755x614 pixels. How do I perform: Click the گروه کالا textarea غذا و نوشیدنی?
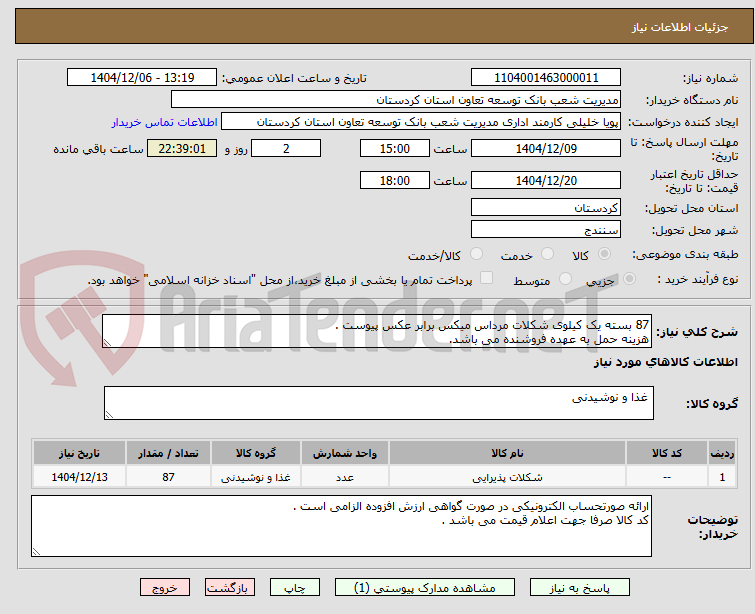point(379,403)
